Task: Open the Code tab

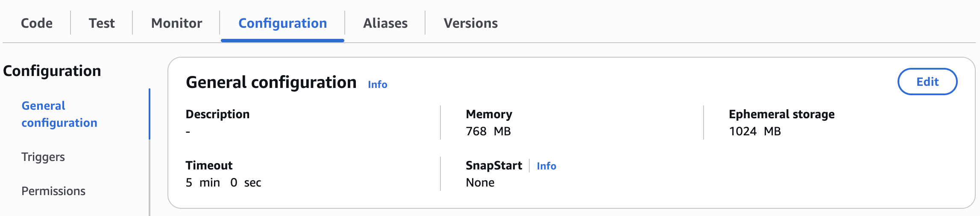Action: point(37,23)
